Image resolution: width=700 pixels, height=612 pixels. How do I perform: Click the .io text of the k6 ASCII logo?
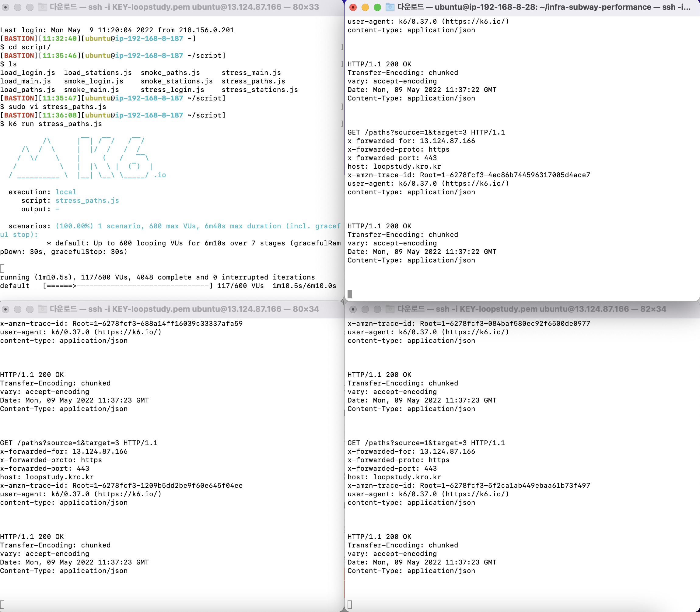pos(160,175)
